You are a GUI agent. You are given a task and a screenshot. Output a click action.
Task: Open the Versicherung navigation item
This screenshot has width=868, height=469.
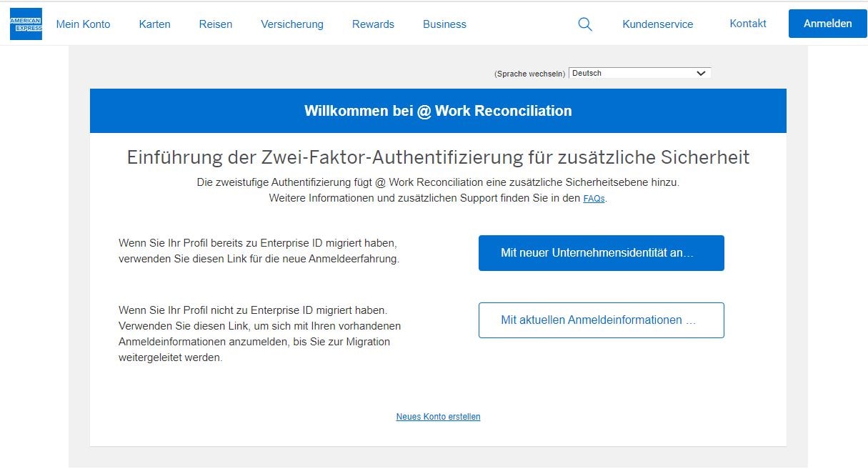point(291,24)
